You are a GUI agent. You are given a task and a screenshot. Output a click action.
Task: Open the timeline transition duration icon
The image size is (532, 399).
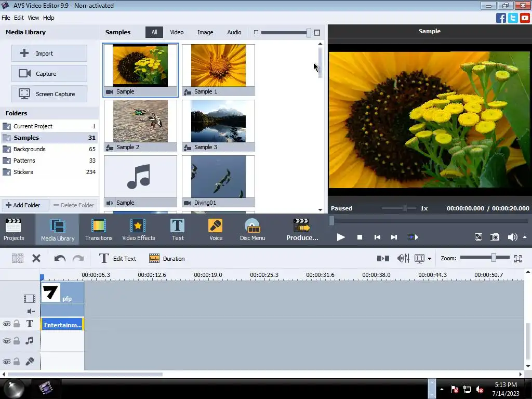383,259
